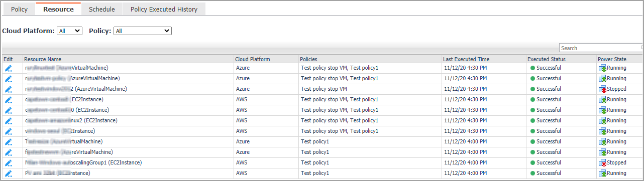Click Running power icon in topmost AWS row

602,100
